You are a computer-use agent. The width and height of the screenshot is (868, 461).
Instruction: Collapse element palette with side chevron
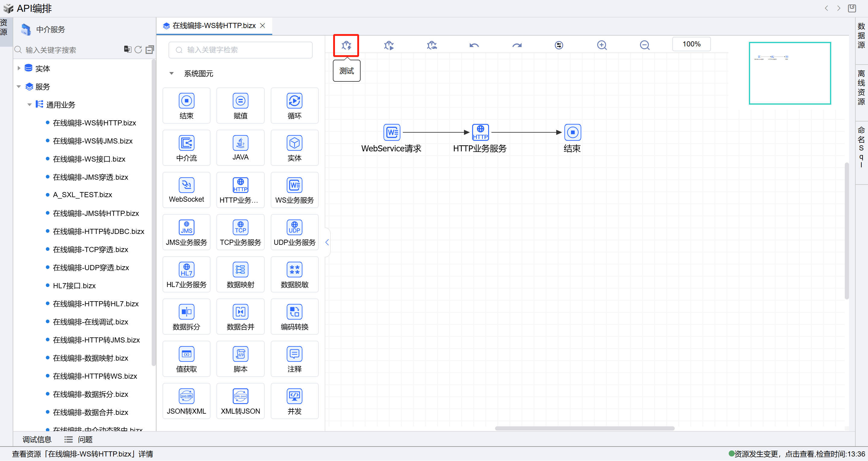pyautogui.click(x=327, y=242)
